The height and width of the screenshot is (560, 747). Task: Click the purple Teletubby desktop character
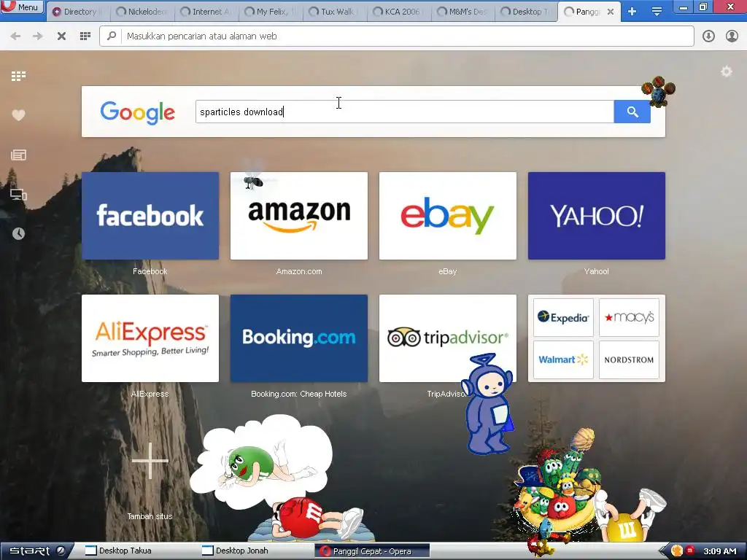487,404
